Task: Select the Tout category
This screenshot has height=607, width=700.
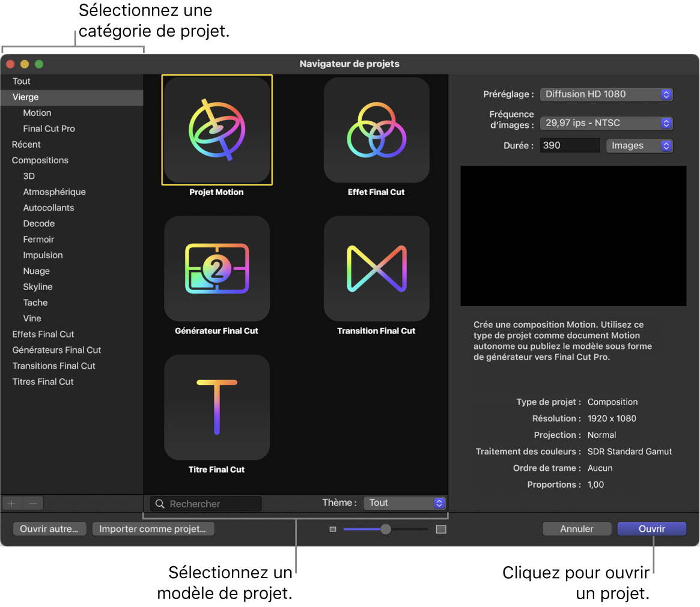Action: click(x=72, y=81)
